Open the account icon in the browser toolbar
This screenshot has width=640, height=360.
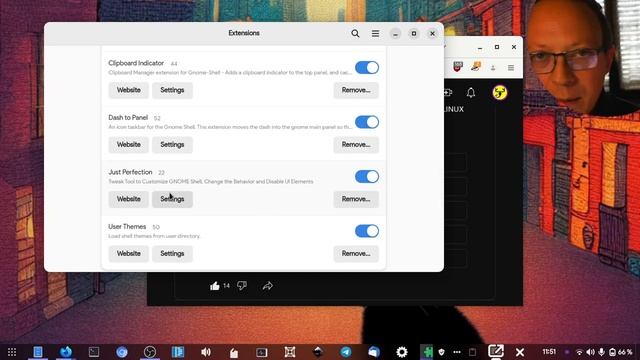coord(493,68)
